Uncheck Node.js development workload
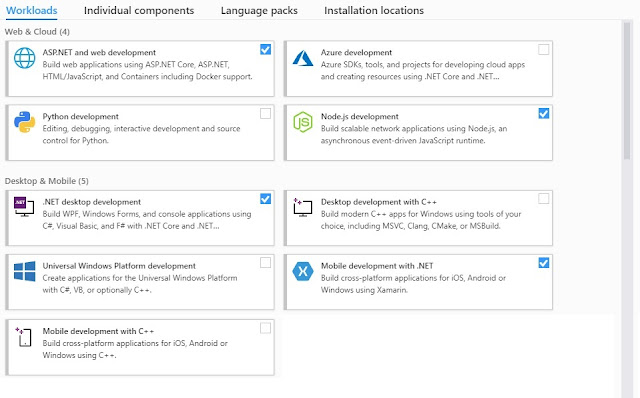The height and width of the screenshot is (398, 640). pos(544,113)
